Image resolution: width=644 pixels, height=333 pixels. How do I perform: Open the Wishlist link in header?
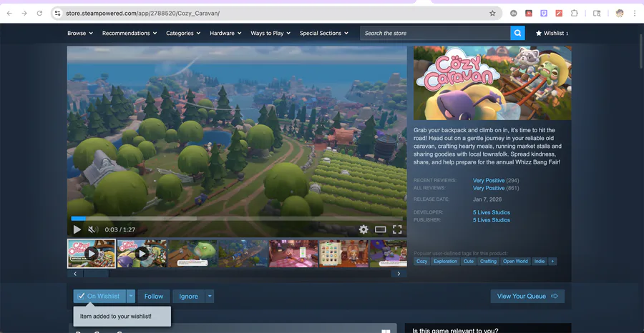(x=552, y=33)
